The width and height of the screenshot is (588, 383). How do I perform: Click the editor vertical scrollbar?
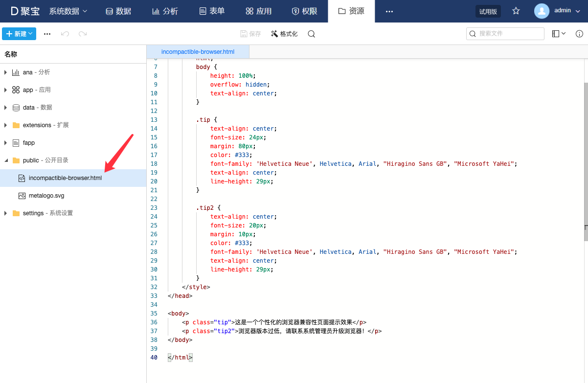[x=586, y=161]
